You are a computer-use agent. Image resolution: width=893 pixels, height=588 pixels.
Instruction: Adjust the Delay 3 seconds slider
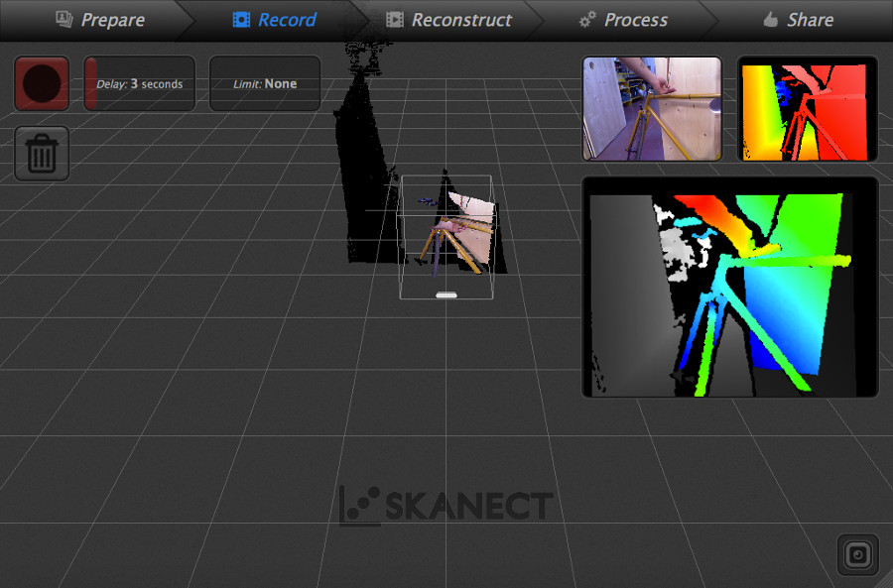click(x=140, y=83)
